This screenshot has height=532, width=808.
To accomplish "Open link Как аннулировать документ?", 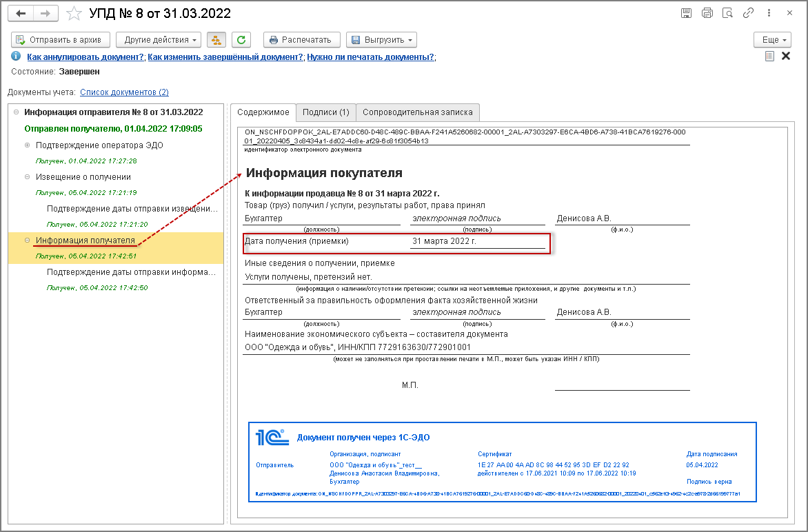I will [85, 57].
